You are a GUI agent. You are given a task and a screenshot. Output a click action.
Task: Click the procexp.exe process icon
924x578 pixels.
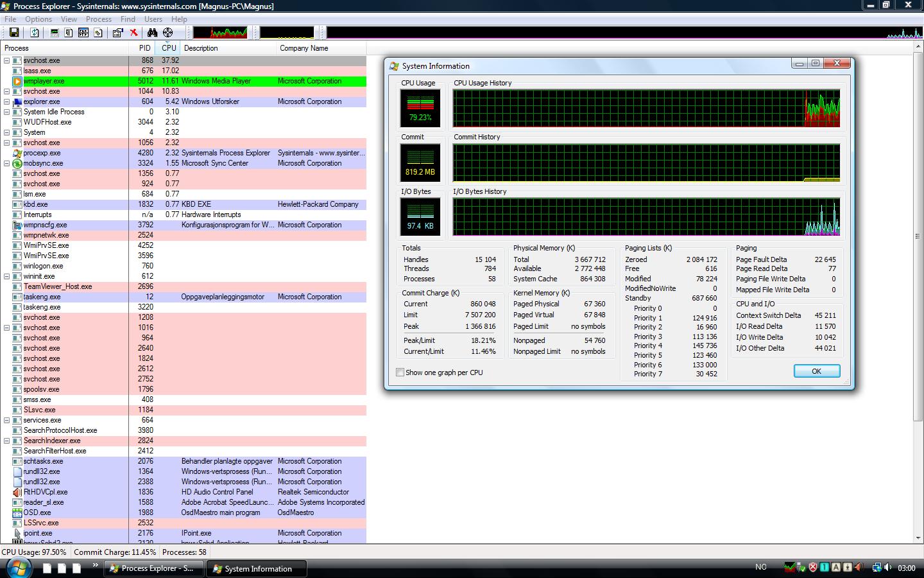pyautogui.click(x=17, y=153)
